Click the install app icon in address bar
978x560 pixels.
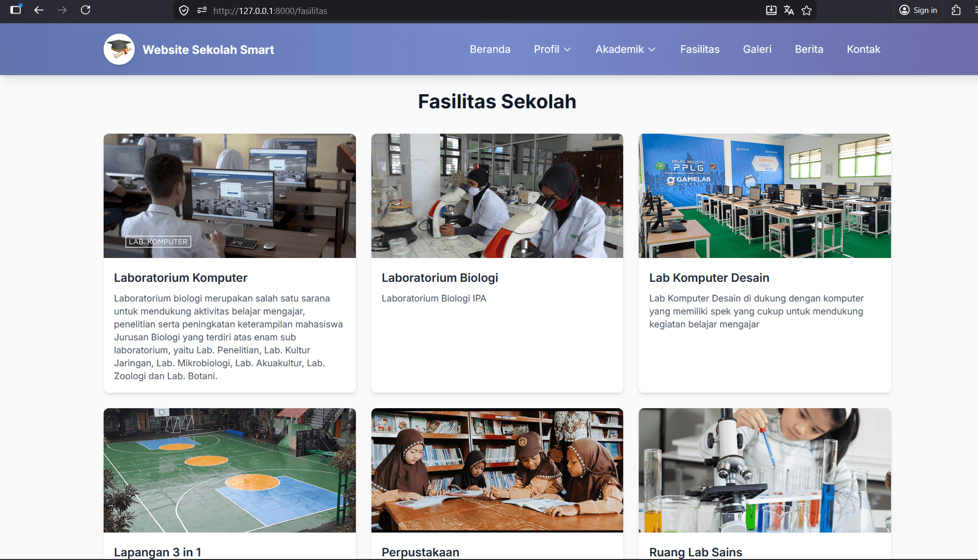tap(771, 10)
